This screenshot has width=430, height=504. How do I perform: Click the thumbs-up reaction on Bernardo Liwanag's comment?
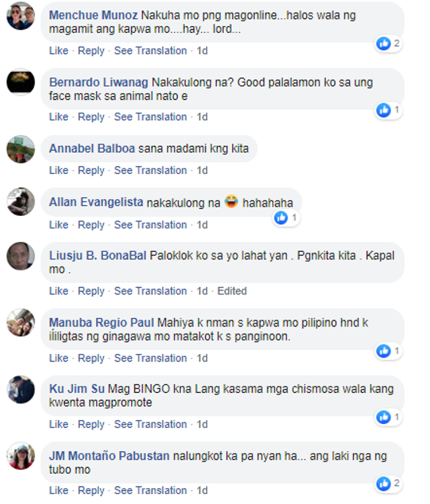pos(384,110)
